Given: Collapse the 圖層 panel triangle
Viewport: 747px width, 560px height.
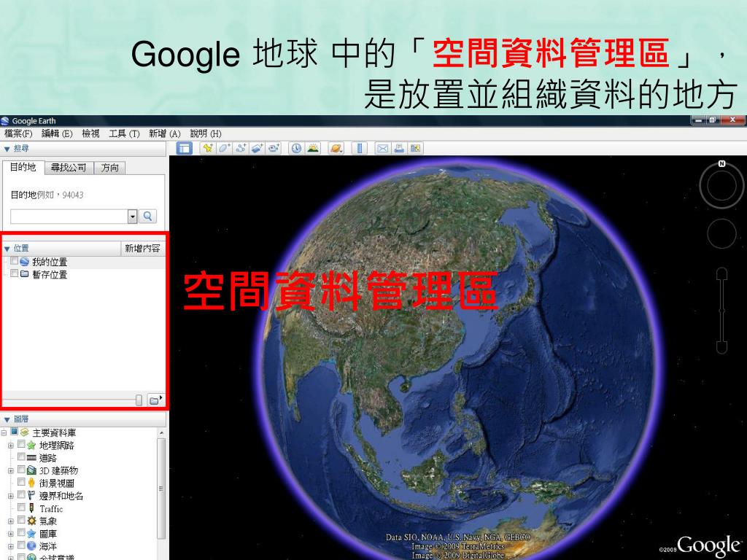Looking at the screenshot, I should (x=7, y=419).
